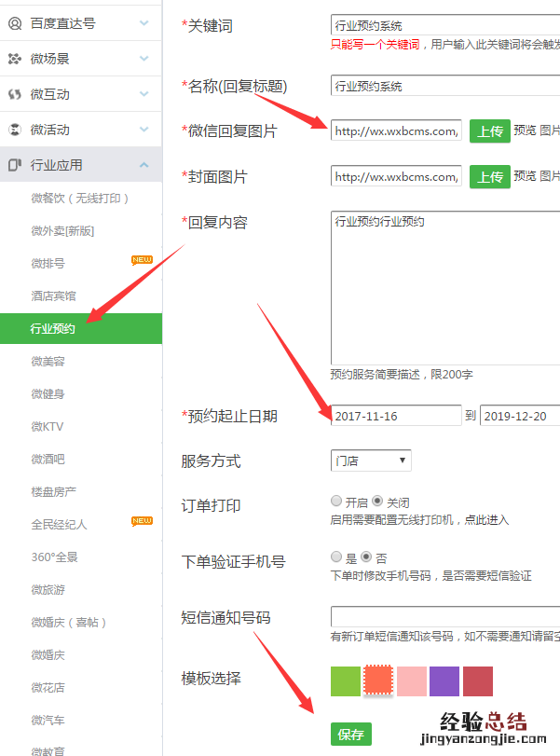Choose the light pink template swatch
The height and width of the screenshot is (756, 560).
[412, 680]
